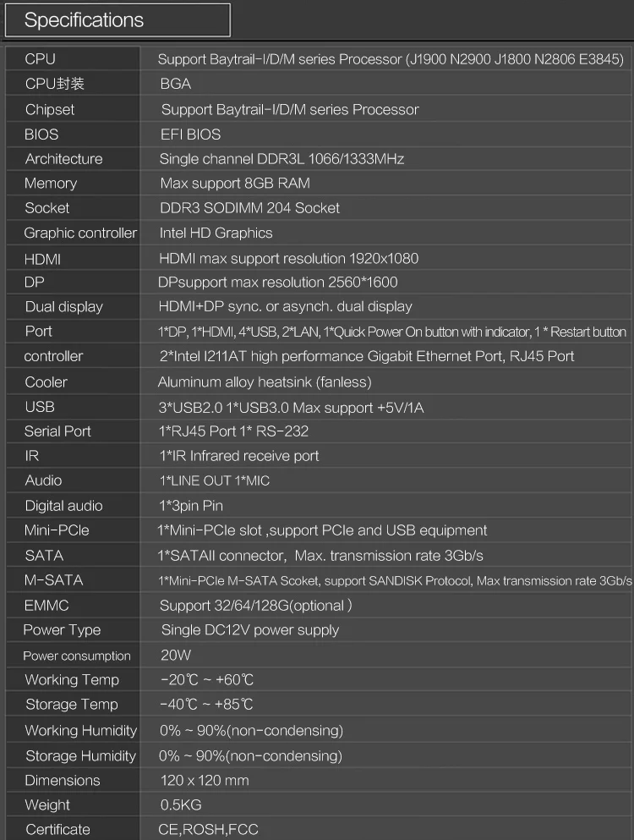The width and height of the screenshot is (634, 840).
Task: Select the CPU row label
Action: pyautogui.click(x=41, y=59)
